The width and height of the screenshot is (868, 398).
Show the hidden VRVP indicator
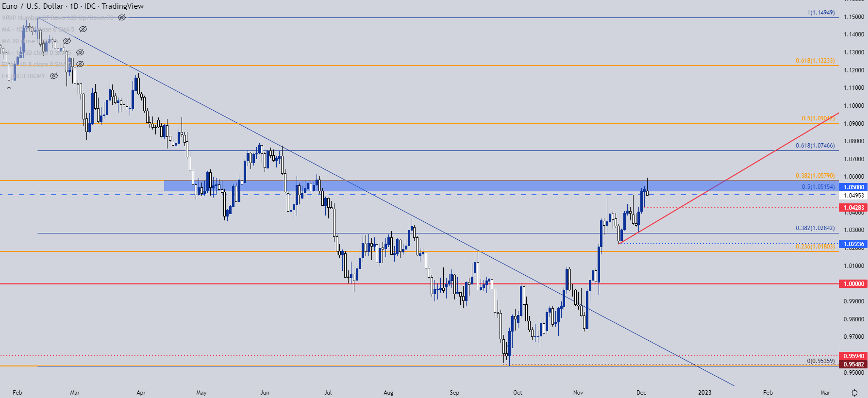click(x=122, y=17)
